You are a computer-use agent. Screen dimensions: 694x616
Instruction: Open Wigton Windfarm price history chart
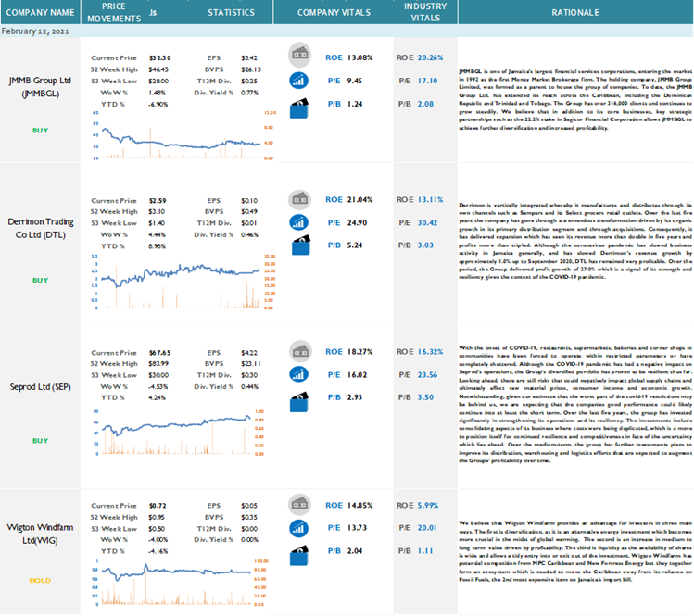180,583
